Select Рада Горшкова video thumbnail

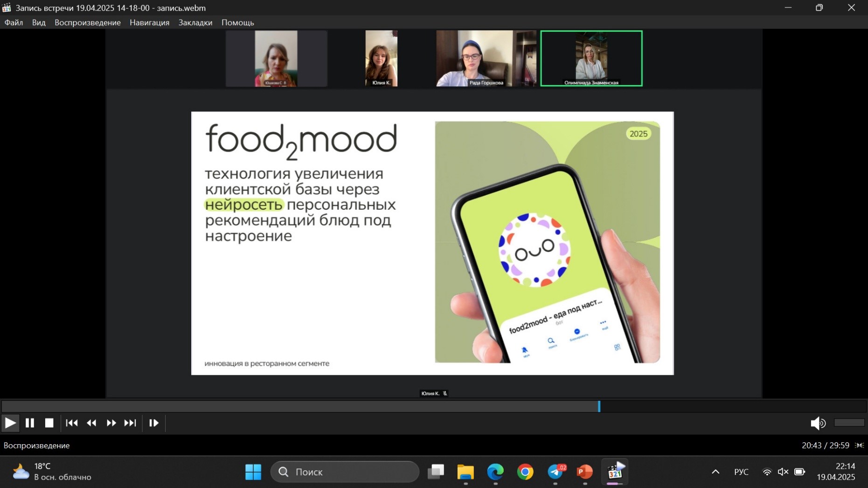pos(486,58)
